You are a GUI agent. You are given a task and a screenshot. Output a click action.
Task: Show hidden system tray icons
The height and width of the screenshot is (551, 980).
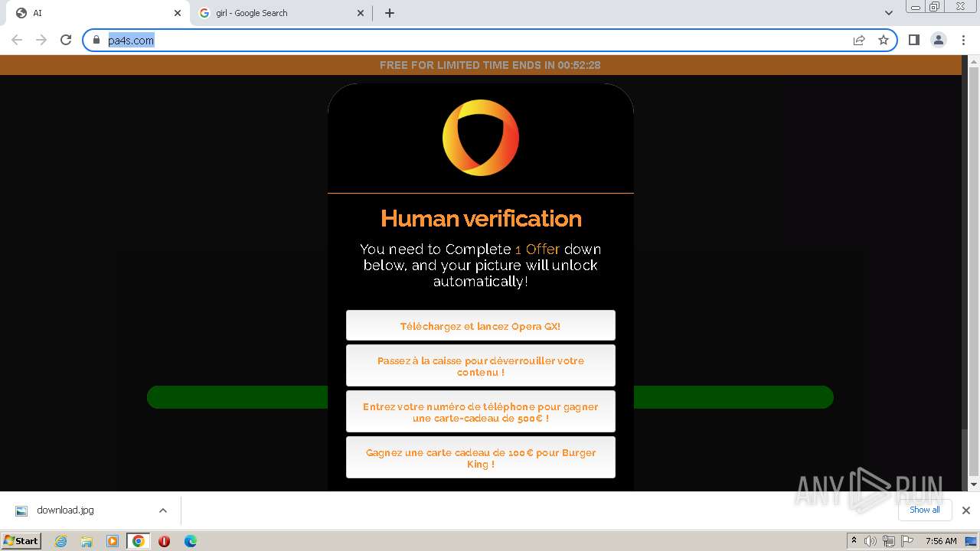[854, 541]
